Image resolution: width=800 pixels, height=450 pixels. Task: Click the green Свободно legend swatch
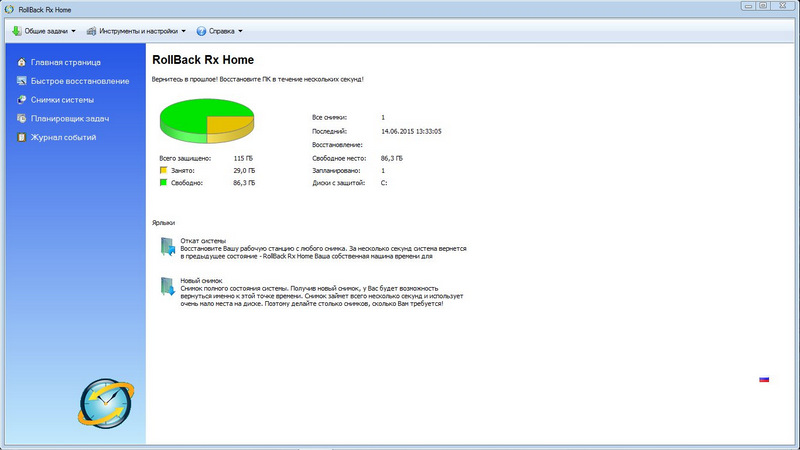[163, 183]
